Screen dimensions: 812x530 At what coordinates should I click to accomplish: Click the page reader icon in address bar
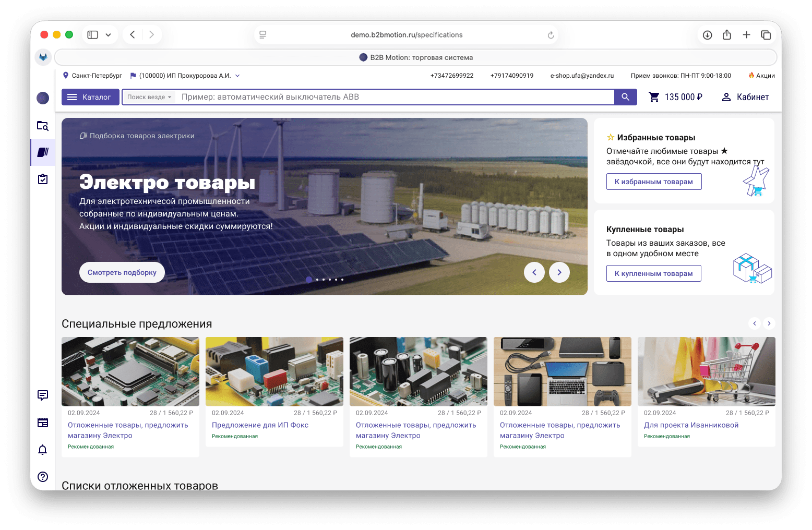(x=263, y=35)
